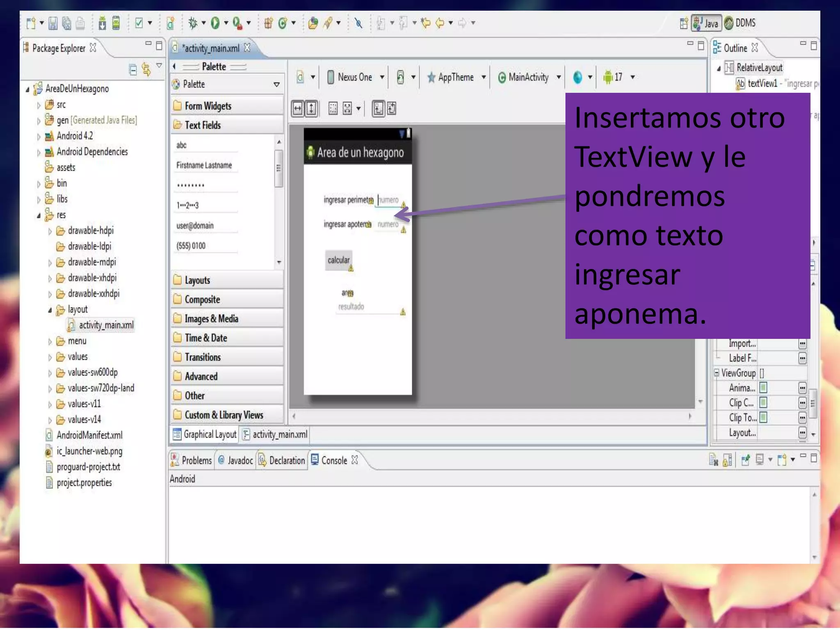Open the Android API 17 dropdown
840x630 pixels.
pyautogui.click(x=619, y=77)
